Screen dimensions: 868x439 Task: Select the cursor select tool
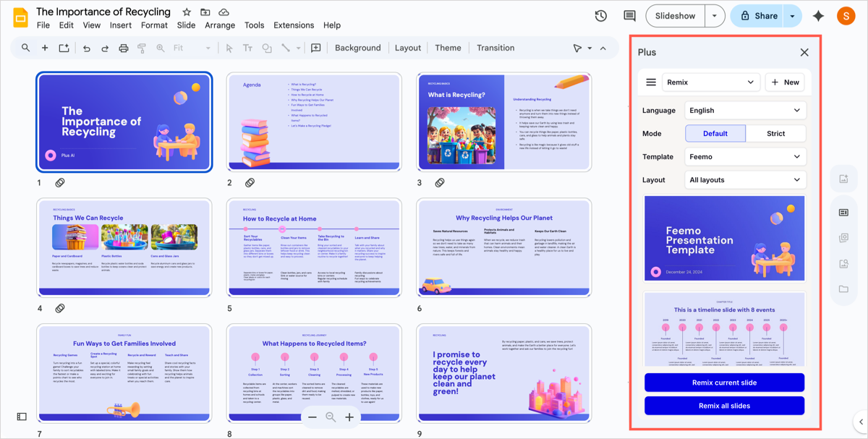[x=229, y=48]
